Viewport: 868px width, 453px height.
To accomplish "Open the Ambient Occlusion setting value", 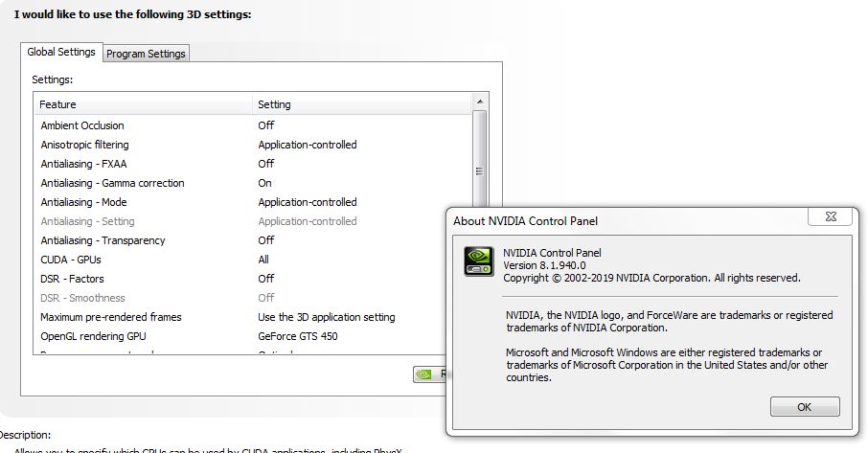I will coord(265,125).
